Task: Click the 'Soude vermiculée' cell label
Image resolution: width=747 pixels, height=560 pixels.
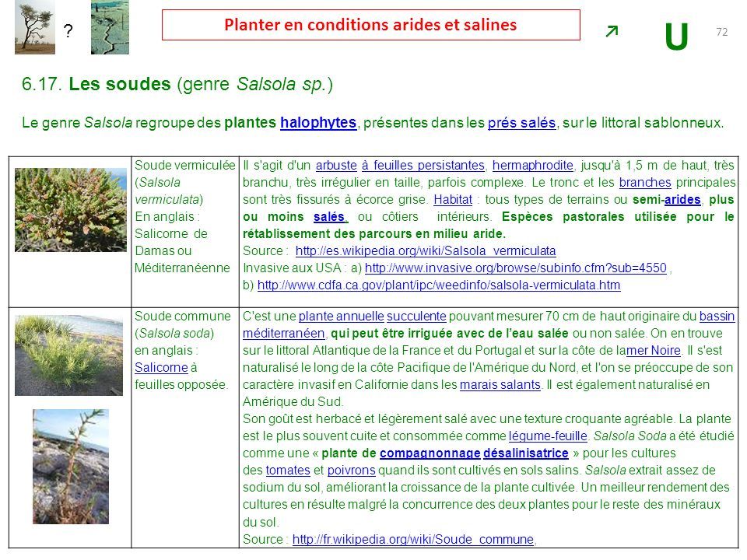Action: 185,165
